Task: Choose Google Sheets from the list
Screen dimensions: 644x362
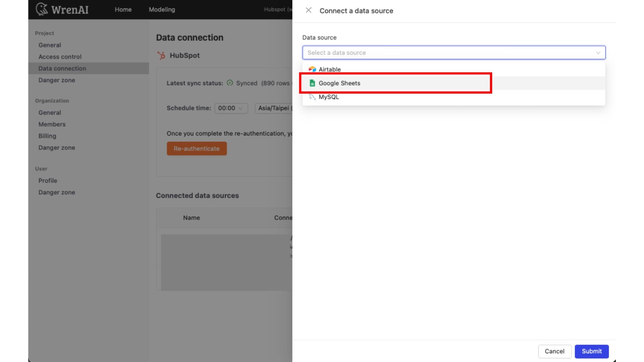Action: [x=454, y=83]
